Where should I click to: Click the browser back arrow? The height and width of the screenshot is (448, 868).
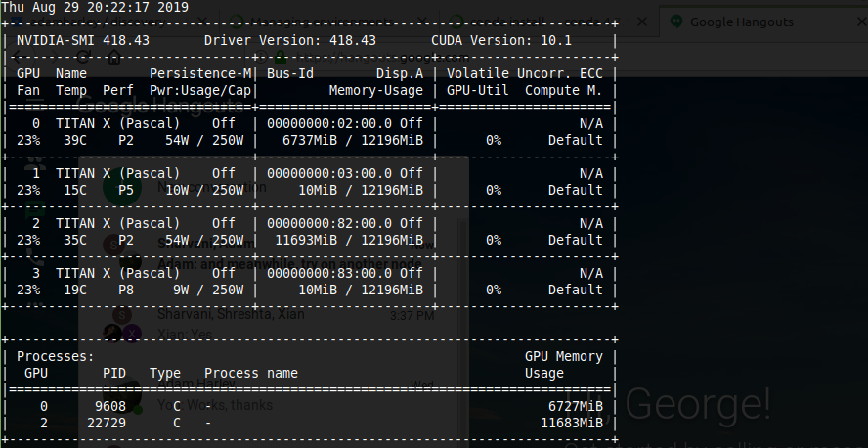click(x=17, y=57)
